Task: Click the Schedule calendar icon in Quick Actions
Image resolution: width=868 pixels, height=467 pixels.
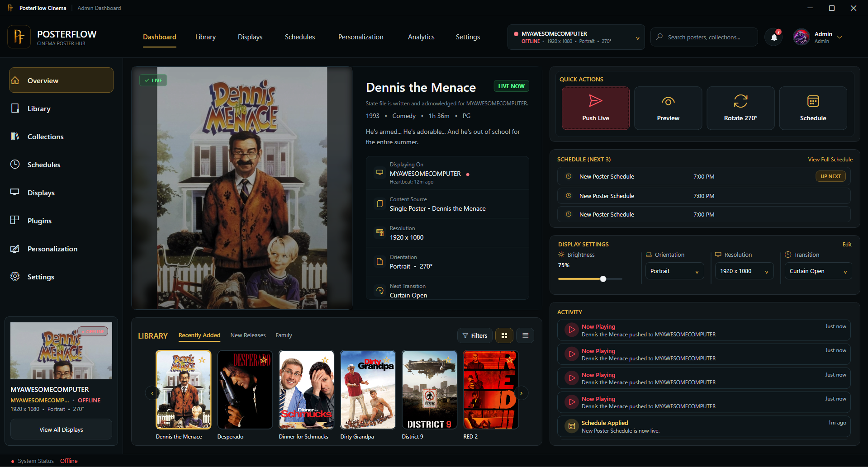Action: [813, 101]
